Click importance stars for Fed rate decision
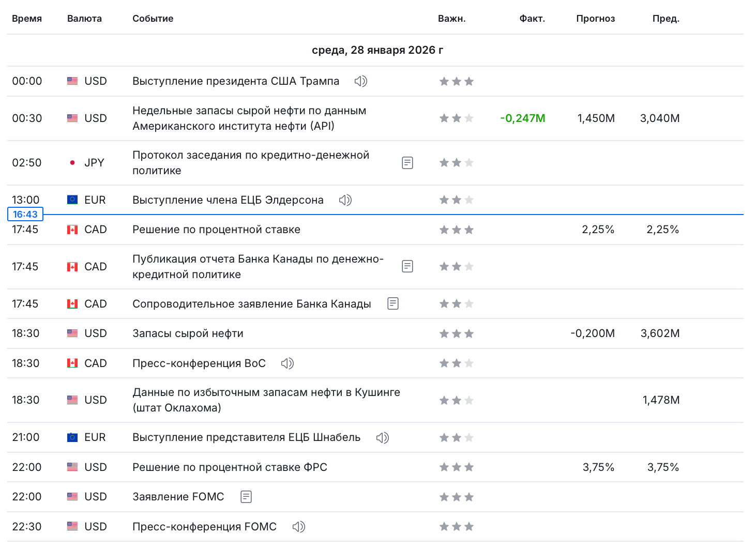The width and height of the screenshot is (756, 549). coord(456,467)
